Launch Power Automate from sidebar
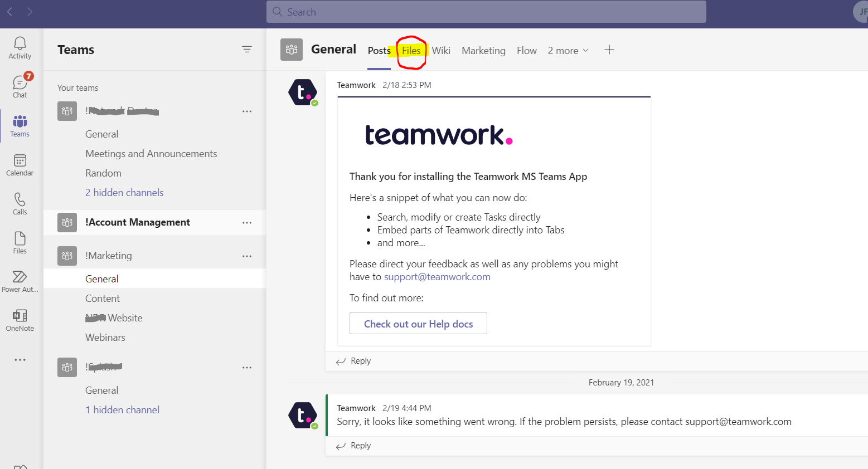The image size is (868, 469). pyautogui.click(x=20, y=281)
